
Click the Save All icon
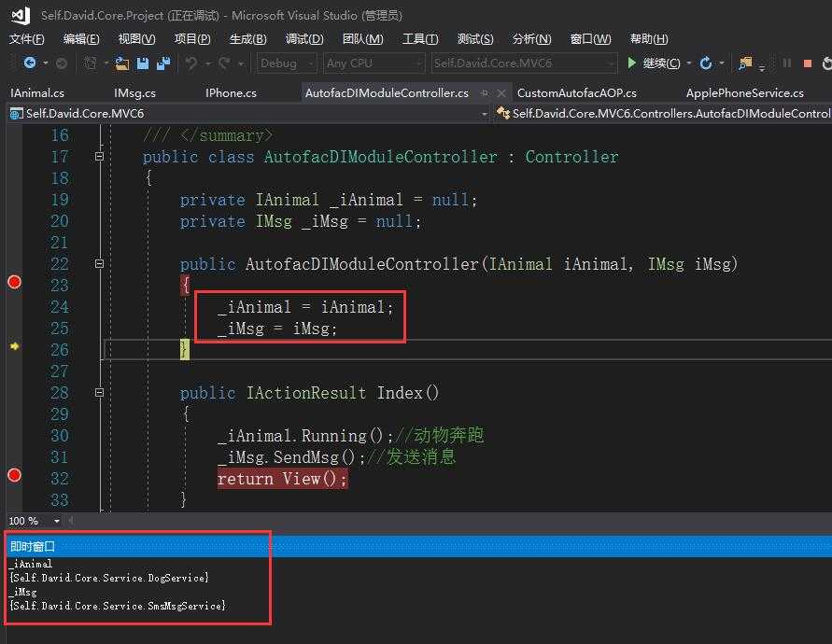pyautogui.click(x=163, y=63)
